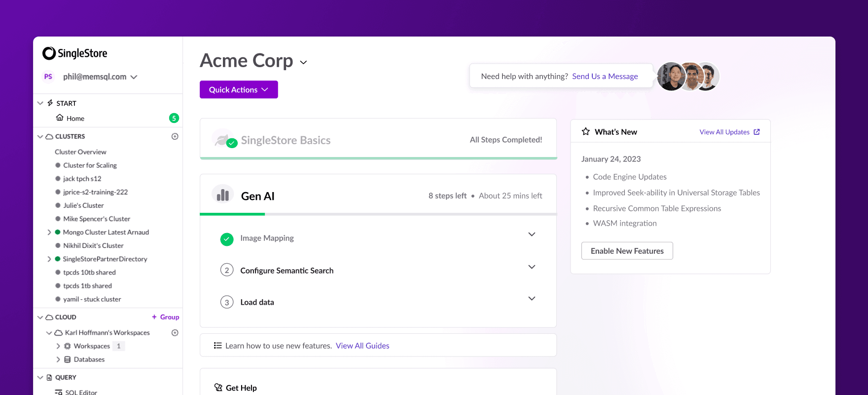Click the Send Us a Message link
The image size is (868, 395).
tap(605, 76)
